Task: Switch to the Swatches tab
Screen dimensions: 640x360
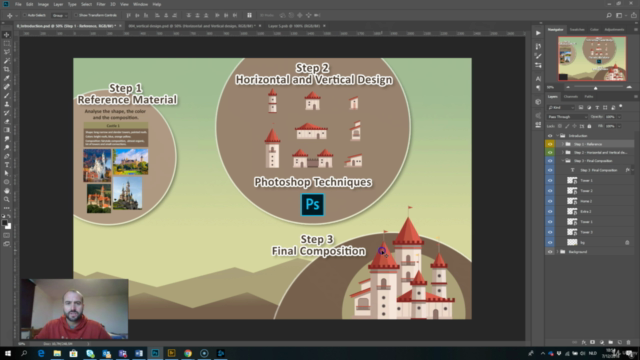Action: [577, 29]
